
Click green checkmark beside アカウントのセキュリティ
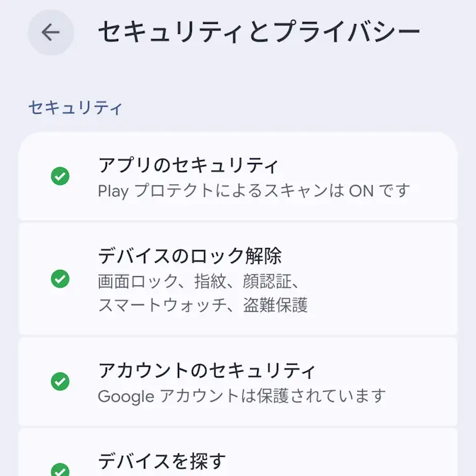(60, 382)
